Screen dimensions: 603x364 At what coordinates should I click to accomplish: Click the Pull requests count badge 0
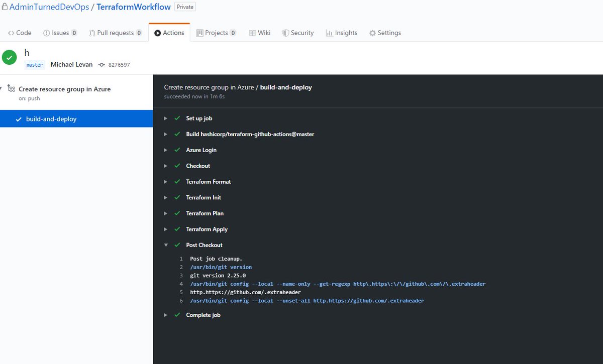(x=139, y=33)
